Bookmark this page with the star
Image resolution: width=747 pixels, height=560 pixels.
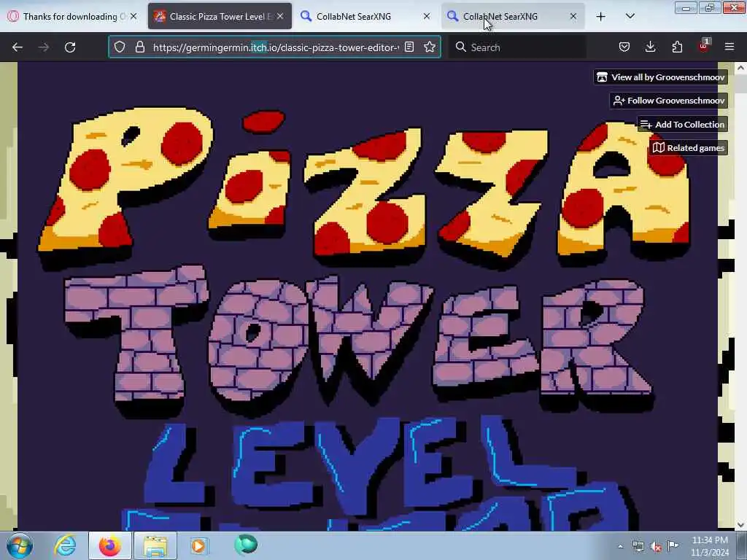click(x=429, y=47)
